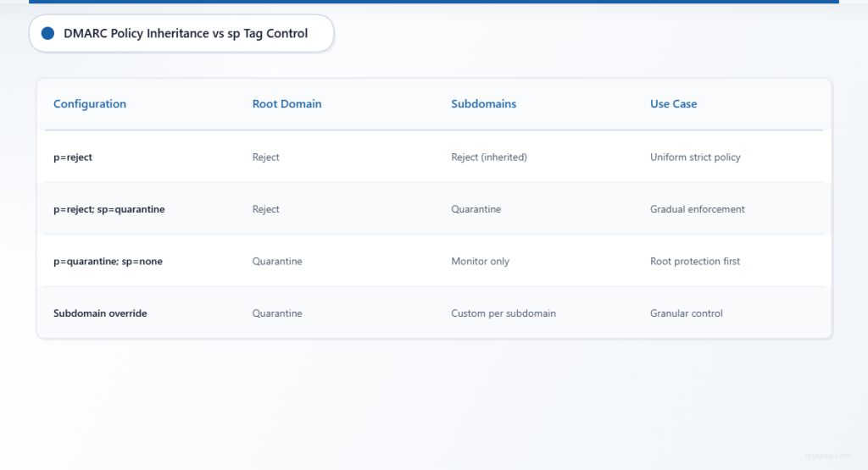Select the Subdomain override cell

(100, 313)
